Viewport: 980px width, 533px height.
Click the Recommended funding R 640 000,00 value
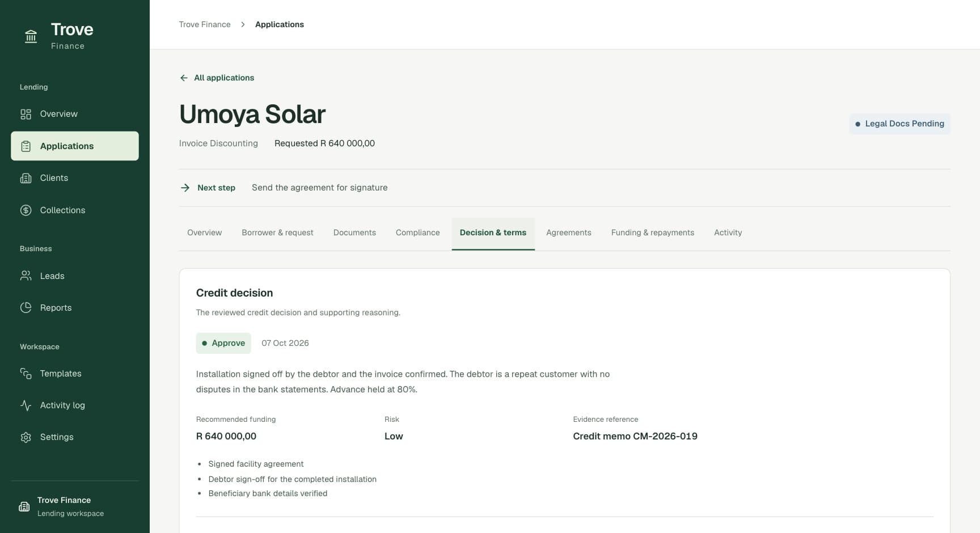226,436
